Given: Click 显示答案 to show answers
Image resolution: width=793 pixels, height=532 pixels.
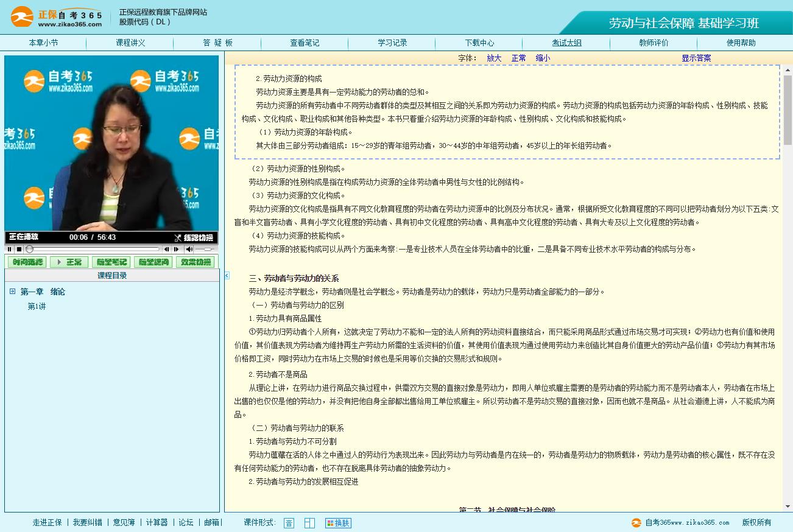Looking at the screenshot, I should pyautogui.click(x=696, y=58).
